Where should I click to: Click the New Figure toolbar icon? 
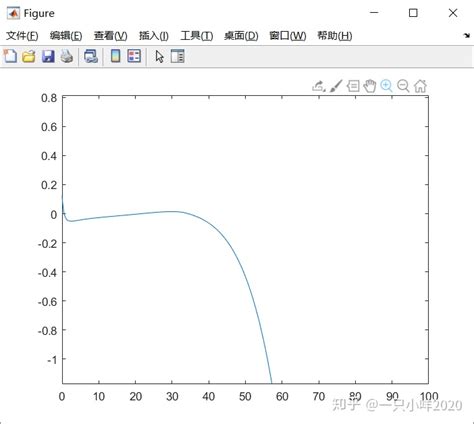point(10,56)
